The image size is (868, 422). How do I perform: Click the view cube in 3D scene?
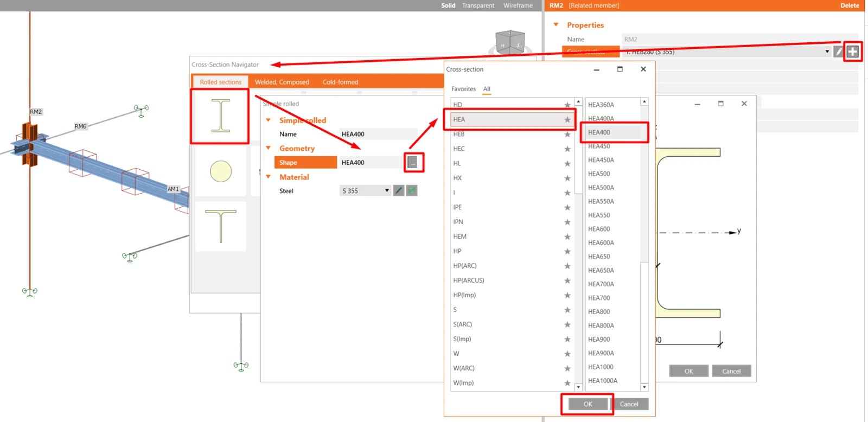(510, 42)
